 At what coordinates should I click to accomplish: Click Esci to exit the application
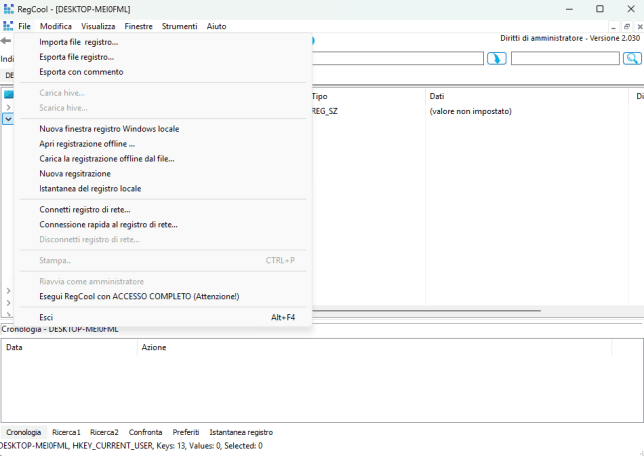pyautogui.click(x=46, y=317)
